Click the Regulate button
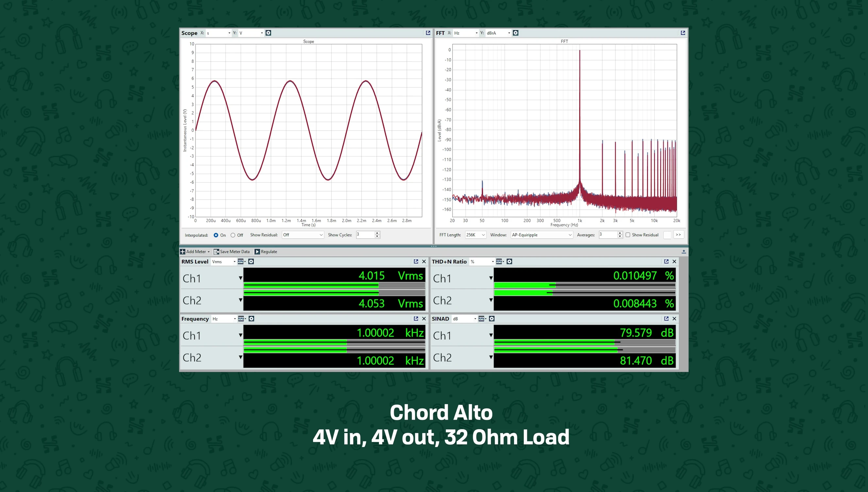868x492 pixels. [x=266, y=251]
